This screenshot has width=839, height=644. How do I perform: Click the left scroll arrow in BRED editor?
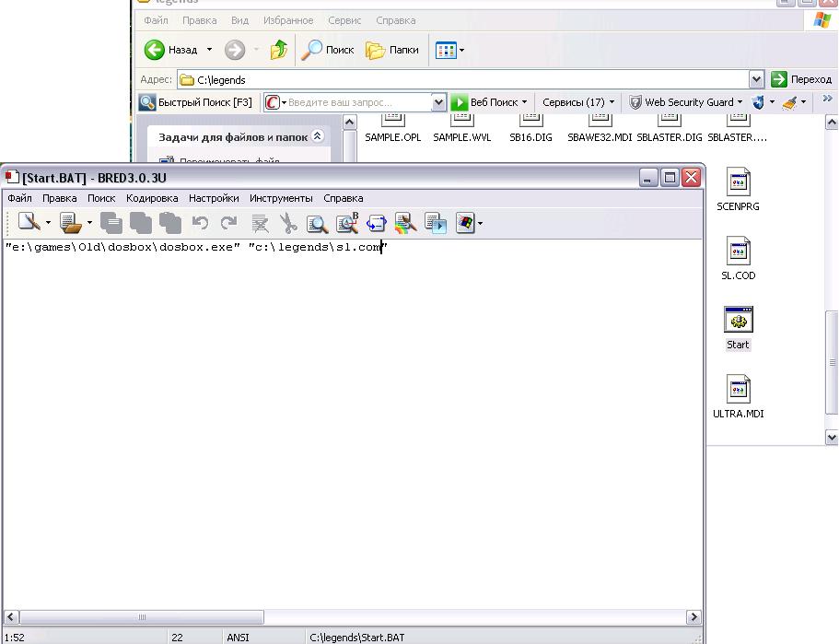(11, 617)
